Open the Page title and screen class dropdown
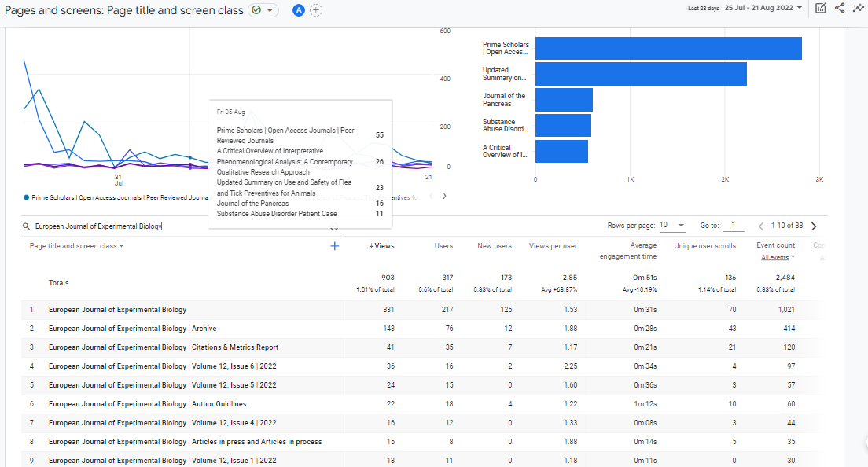 pos(77,246)
